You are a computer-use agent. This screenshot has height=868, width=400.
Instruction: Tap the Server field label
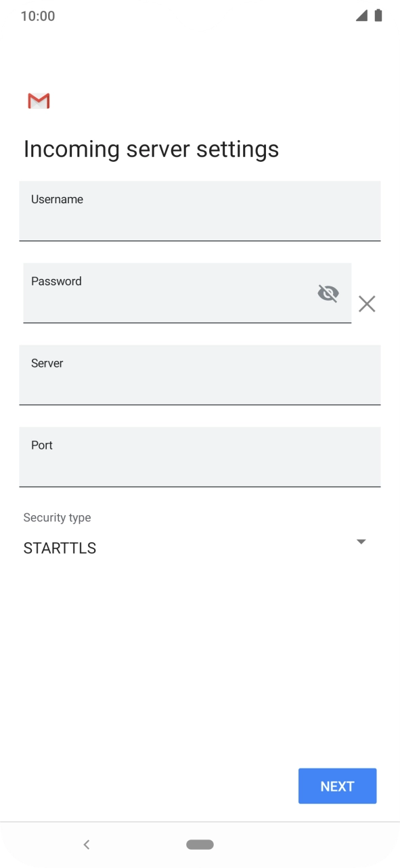coord(47,363)
